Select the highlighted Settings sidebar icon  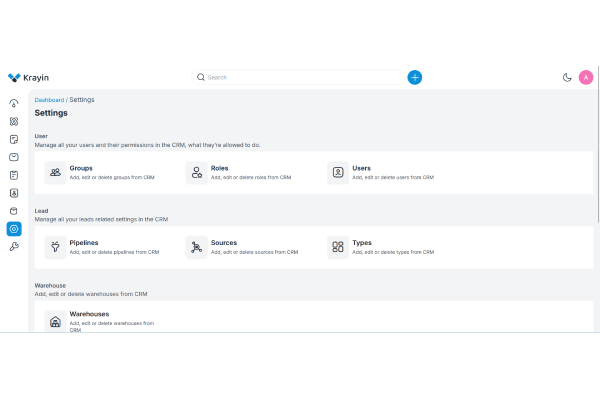(14, 229)
